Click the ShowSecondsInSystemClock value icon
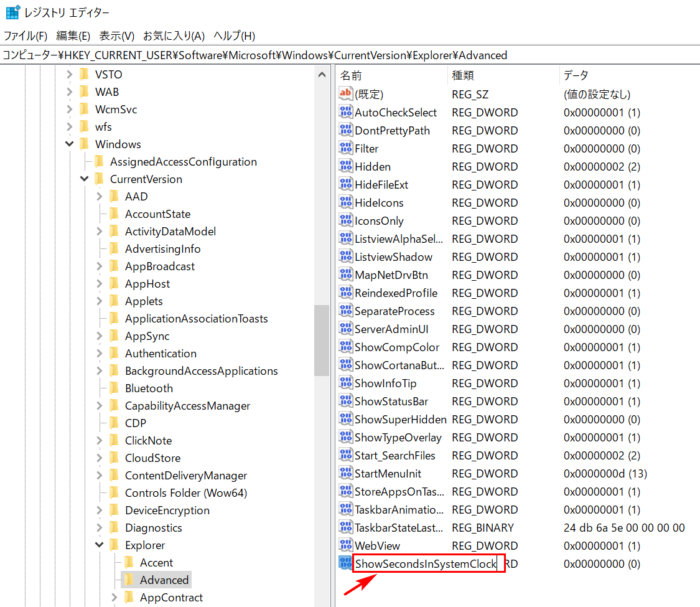Image resolution: width=700 pixels, height=607 pixels. pos(345,563)
